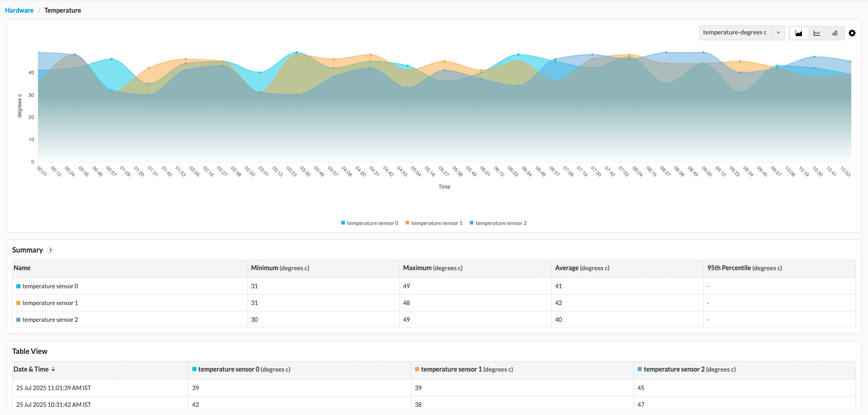Viewport: 868px width, 415px height.
Task: Click the Summary help question mark icon
Action: point(50,250)
